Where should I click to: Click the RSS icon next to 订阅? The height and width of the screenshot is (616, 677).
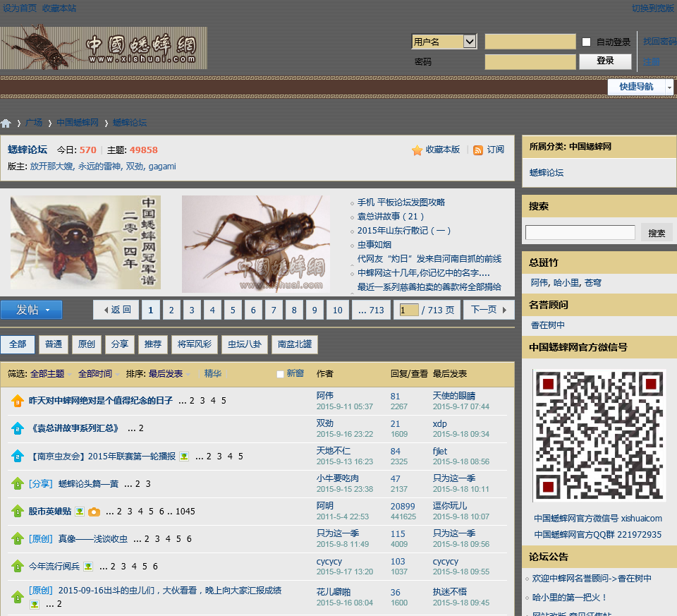(478, 150)
